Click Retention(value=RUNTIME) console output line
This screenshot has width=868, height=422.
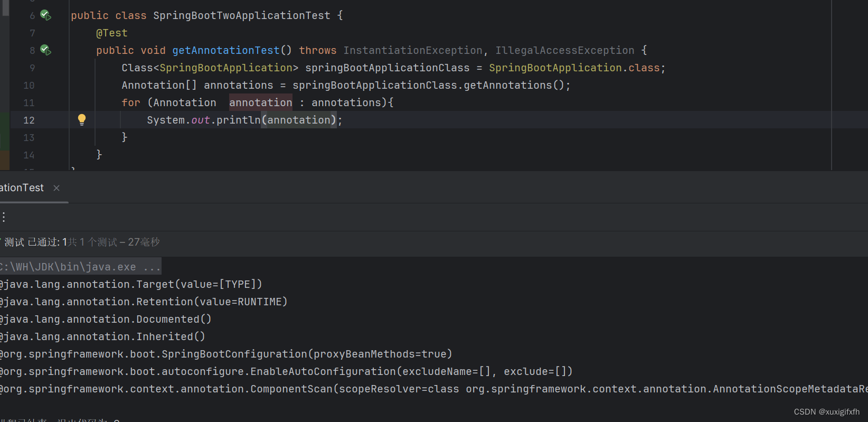144,302
